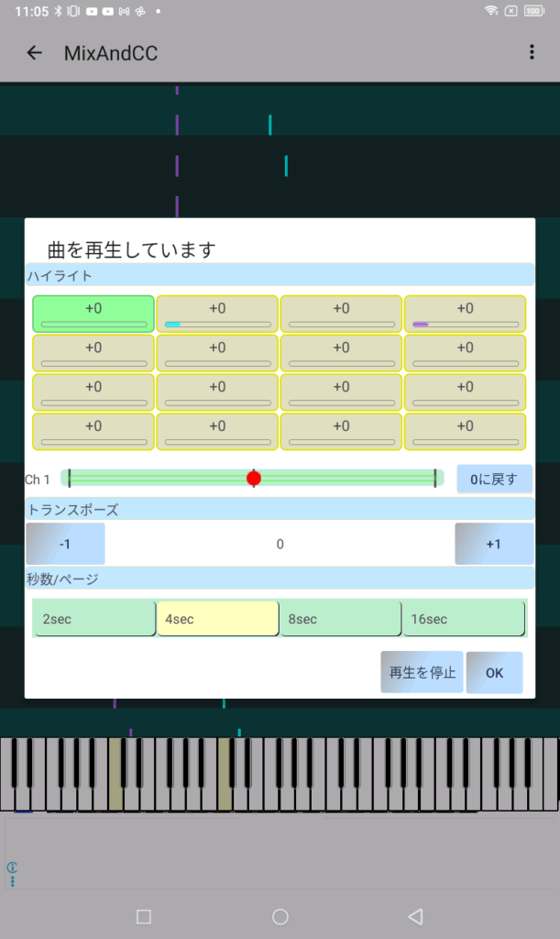Select 2sec per page option
Image resolution: width=560 pixels, height=939 pixels.
[x=93, y=619]
